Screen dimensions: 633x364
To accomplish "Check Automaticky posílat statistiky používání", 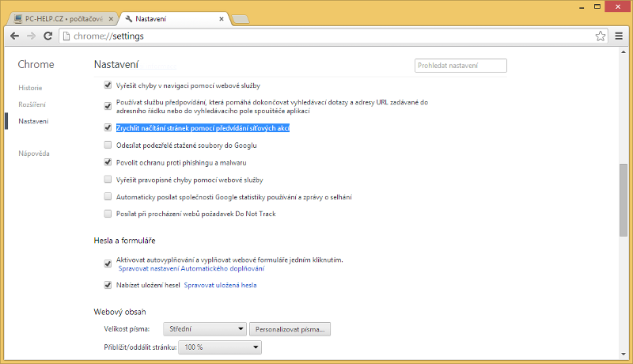I will coord(108,196).
